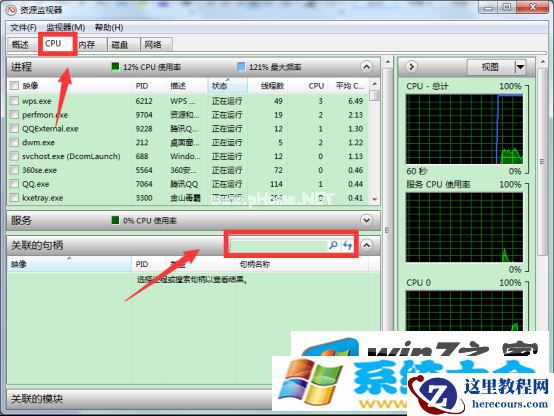The width and height of the screenshot is (554, 416).
Task: Select the 360se.exe process name
Action: [39, 170]
